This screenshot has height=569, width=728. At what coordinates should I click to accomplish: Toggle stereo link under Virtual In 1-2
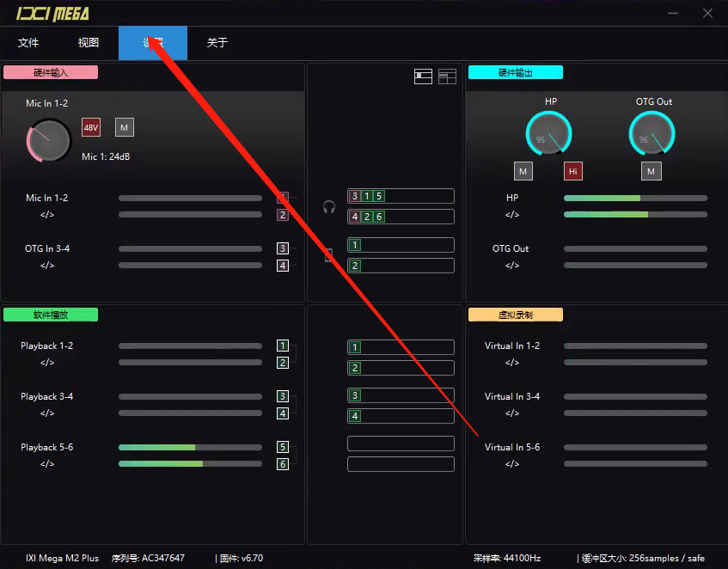tap(512, 362)
